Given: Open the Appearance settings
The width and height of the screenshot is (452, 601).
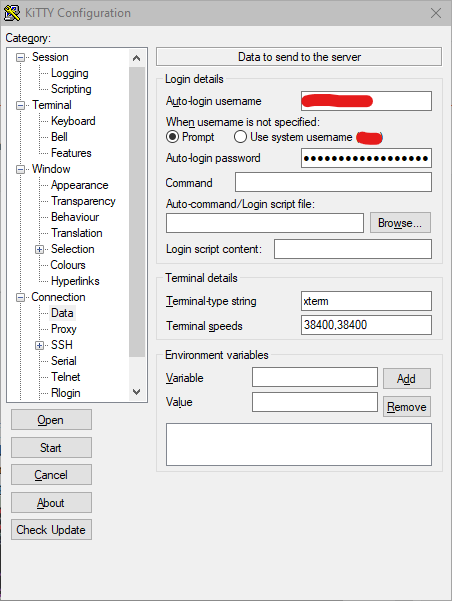Looking at the screenshot, I should click(x=79, y=185).
